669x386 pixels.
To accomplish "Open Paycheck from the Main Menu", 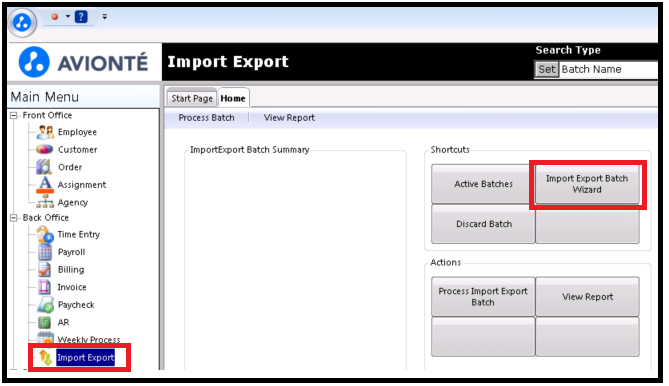I will tap(76, 305).
